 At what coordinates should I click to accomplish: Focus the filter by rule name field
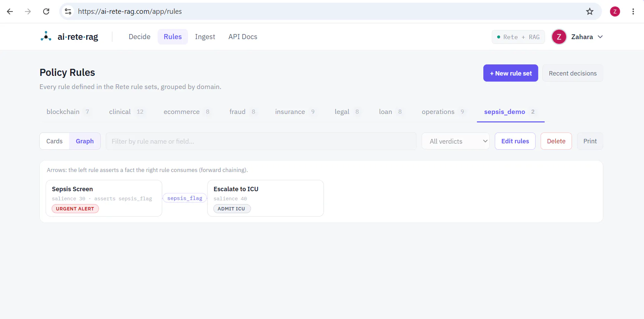click(x=261, y=141)
